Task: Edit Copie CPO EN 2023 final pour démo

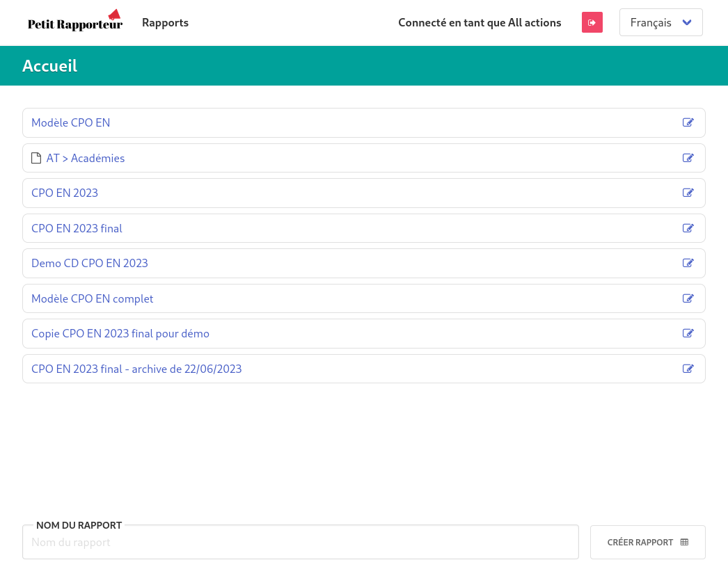Action: pyautogui.click(x=688, y=333)
